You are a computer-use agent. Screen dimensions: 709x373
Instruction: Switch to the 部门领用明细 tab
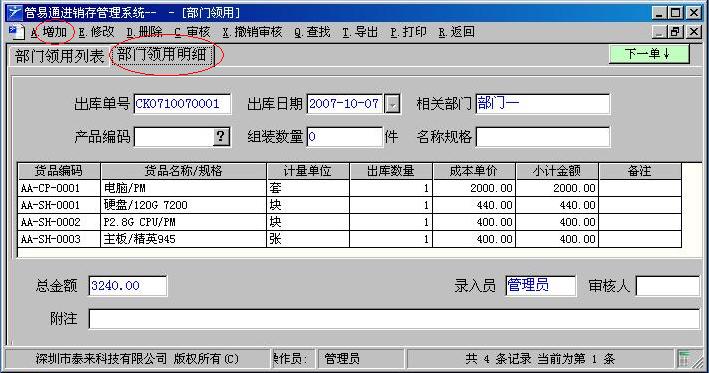[x=162, y=55]
